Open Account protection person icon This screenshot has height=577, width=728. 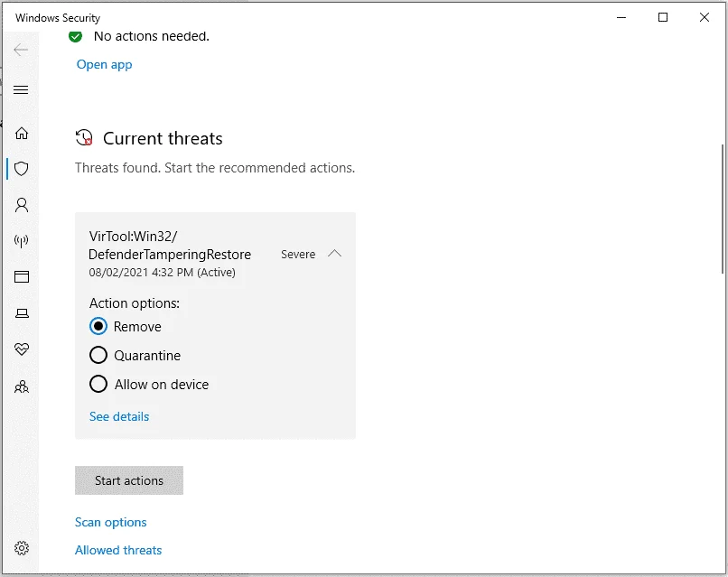[x=22, y=205]
